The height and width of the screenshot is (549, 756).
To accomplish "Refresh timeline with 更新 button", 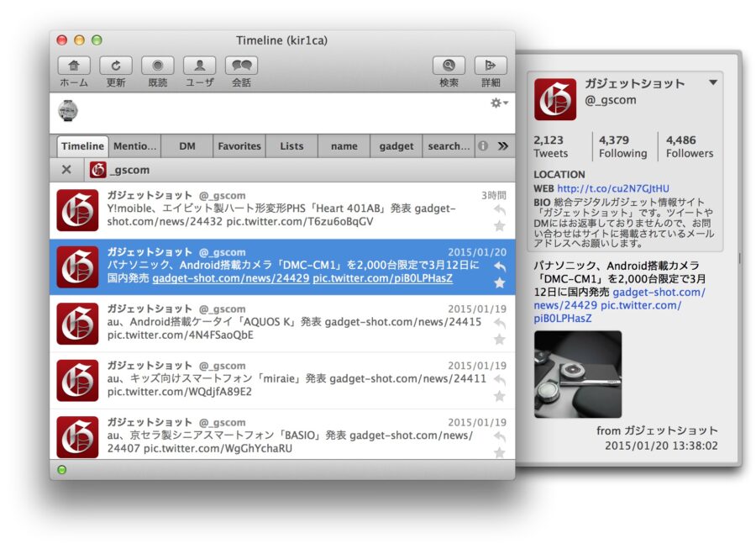I will point(116,66).
